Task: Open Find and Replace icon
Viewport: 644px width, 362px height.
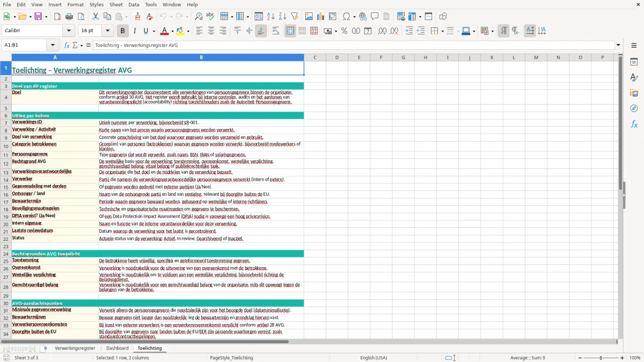Action: click(199, 17)
